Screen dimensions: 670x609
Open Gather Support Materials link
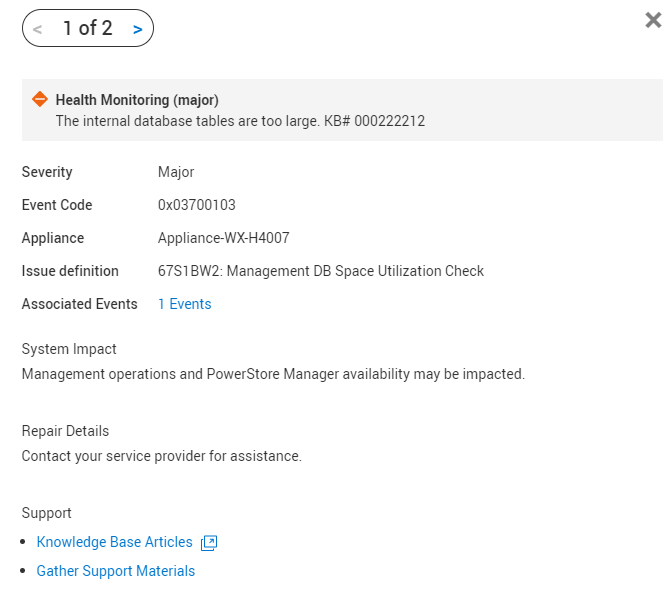(x=115, y=571)
